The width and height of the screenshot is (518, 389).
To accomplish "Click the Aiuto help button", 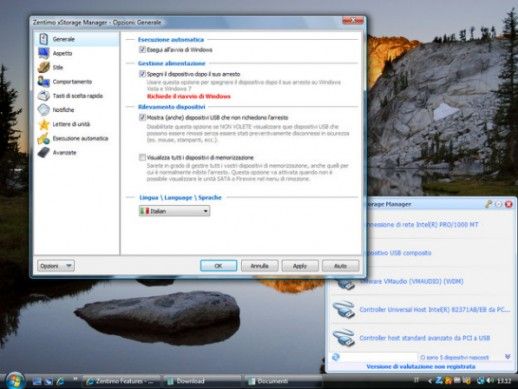I will tap(340, 266).
